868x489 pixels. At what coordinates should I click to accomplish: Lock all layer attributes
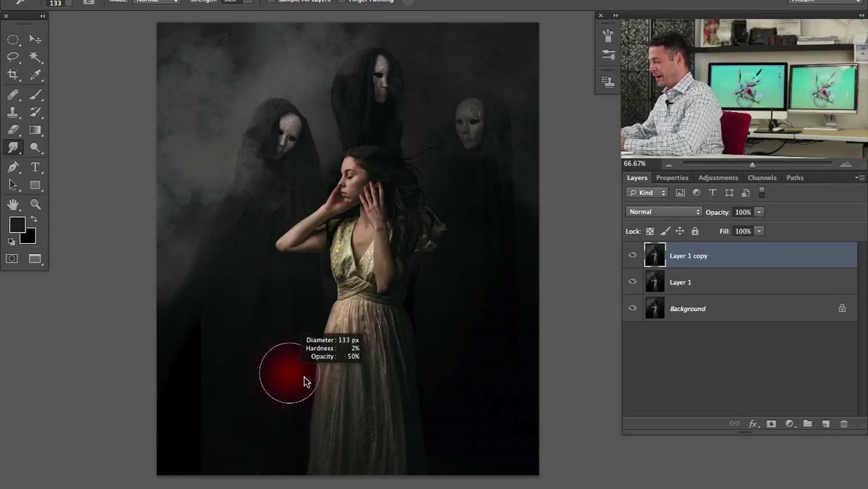695,231
